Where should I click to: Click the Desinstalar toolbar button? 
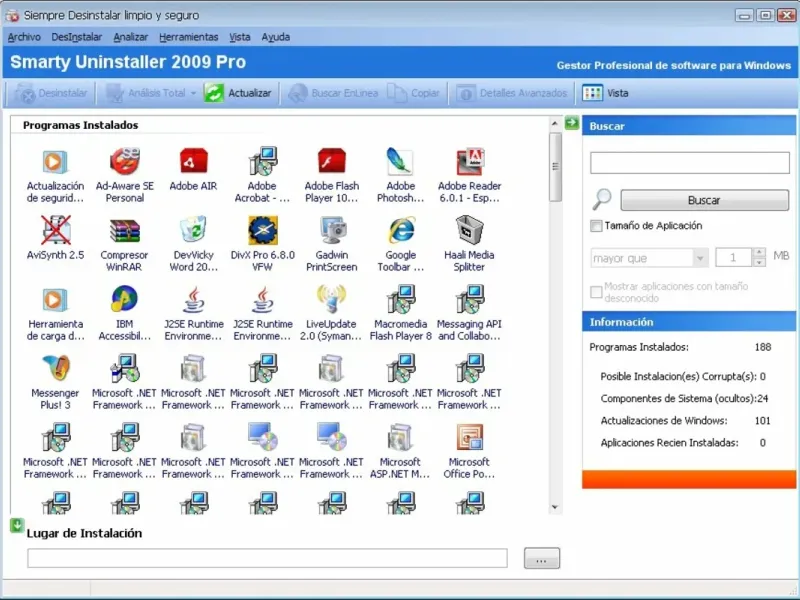50,93
